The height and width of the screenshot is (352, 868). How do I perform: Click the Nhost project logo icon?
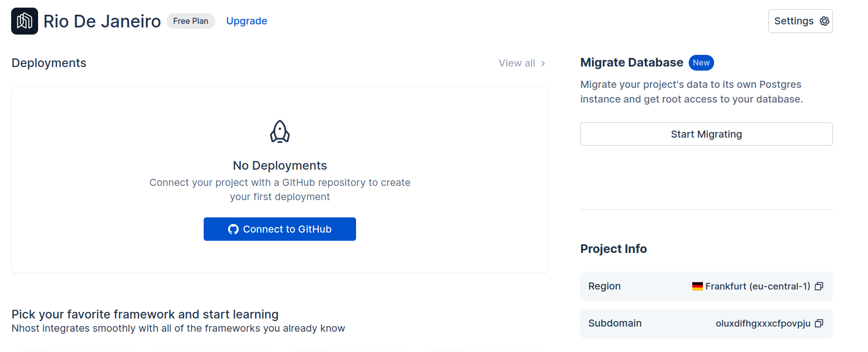point(24,21)
